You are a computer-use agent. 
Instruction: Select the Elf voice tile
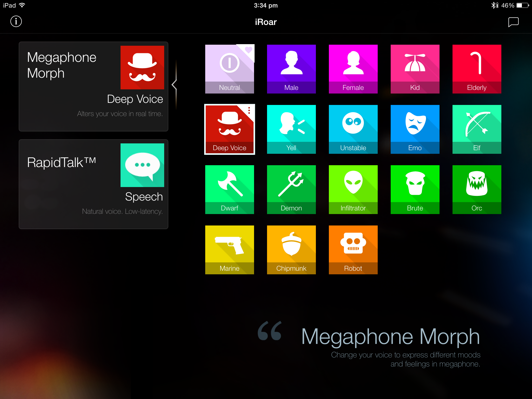click(477, 129)
